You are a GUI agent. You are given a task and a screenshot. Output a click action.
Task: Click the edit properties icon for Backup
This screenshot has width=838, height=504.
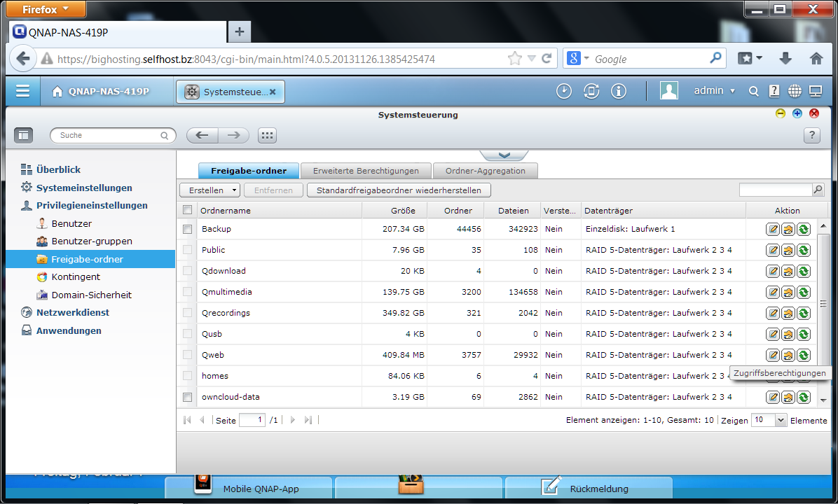[773, 229]
